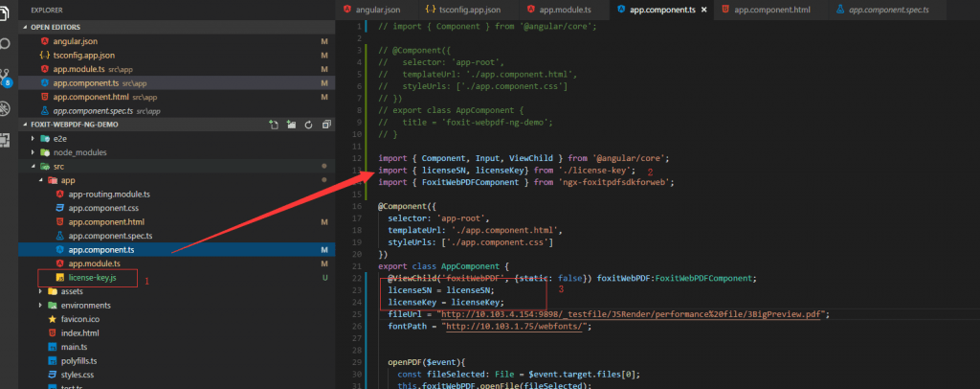Open app.module.ts in Open Editors list
Screen dimensions: 980x389
177,69
